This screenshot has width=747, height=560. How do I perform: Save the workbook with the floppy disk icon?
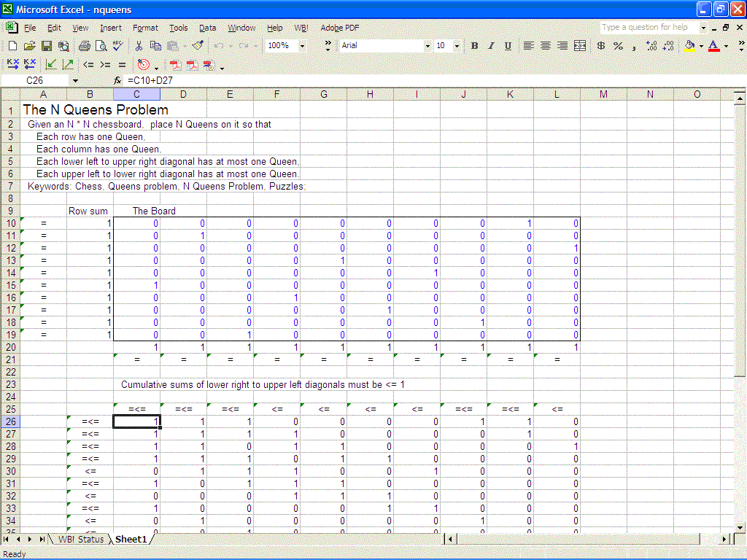coord(46,46)
